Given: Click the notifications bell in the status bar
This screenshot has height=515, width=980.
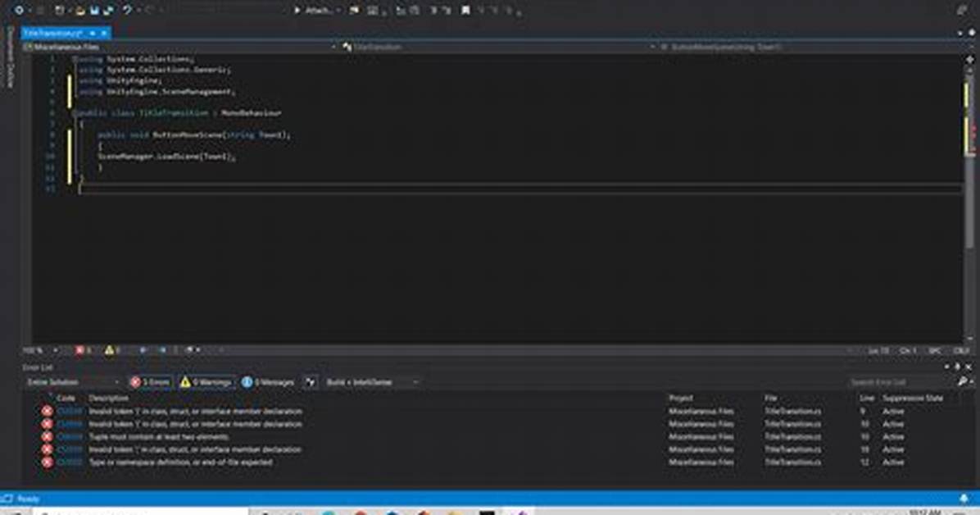Looking at the screenshot, I should coord(963,499).
